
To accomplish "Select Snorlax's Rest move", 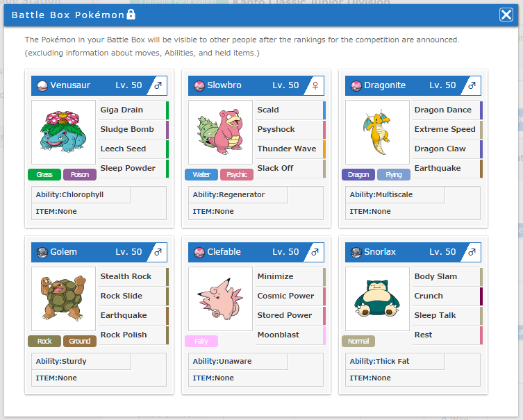I will click(447, 335).
